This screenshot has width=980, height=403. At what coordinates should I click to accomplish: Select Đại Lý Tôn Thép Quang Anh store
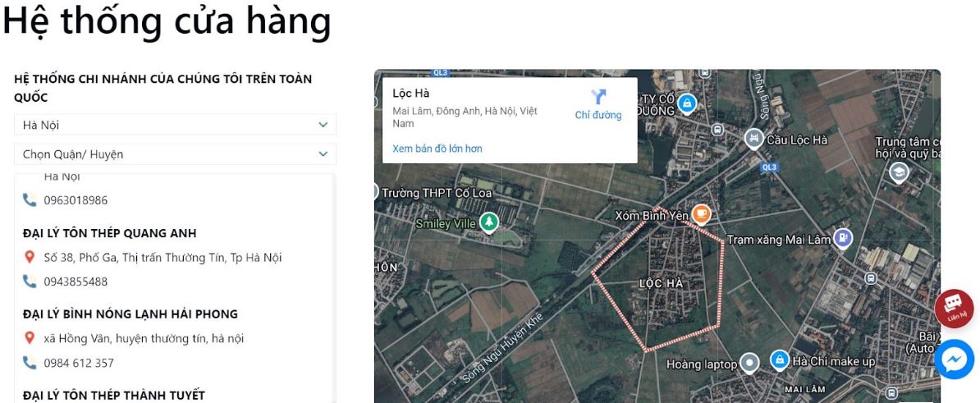[x=109, y=233]
